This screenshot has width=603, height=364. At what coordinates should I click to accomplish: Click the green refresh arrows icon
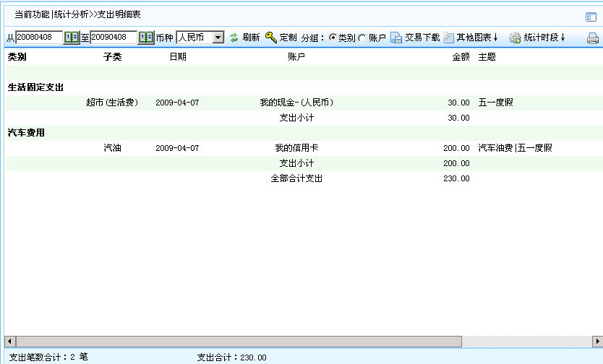234,38
